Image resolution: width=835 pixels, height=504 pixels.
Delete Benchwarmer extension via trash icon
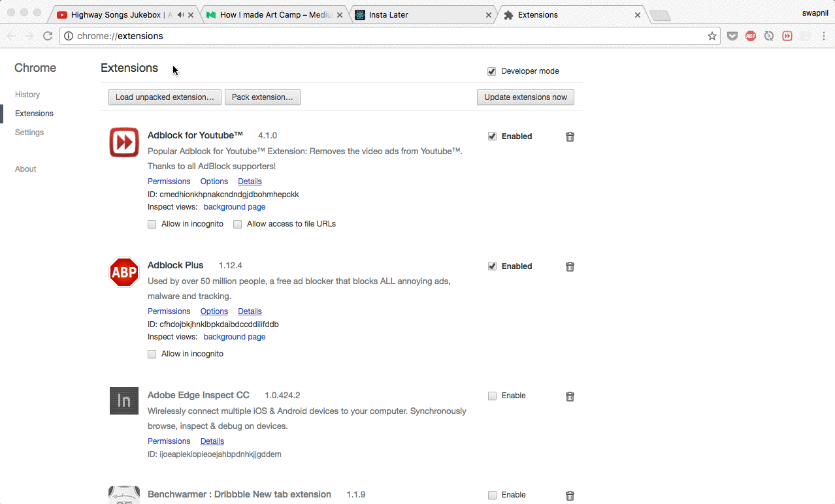tap(570, 496)
